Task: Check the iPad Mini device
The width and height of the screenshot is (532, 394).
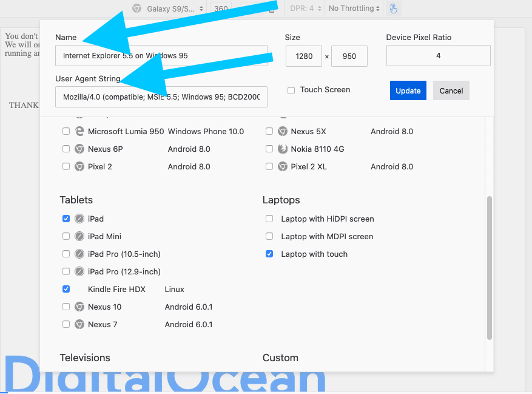Action: click(x=66, y=236)
